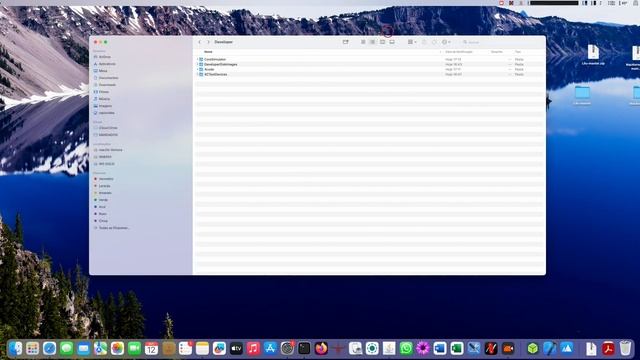Expand the CoreSimulator folder
This screenshot has width=640, height=360.
pos(198,60)
